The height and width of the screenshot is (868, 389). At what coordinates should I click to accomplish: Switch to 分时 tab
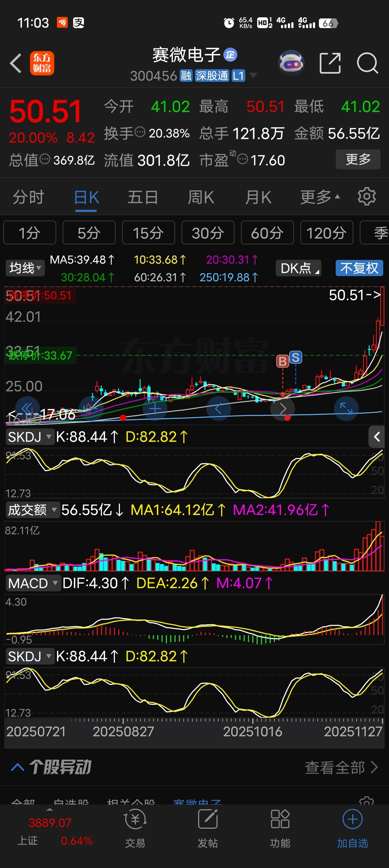pyautogui.click(x=28, y=197)
